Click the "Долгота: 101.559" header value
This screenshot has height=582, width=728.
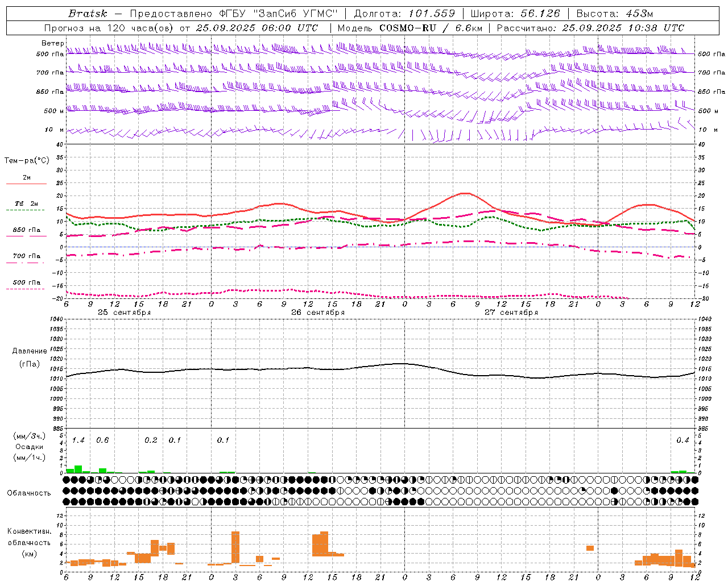[404, 14]
